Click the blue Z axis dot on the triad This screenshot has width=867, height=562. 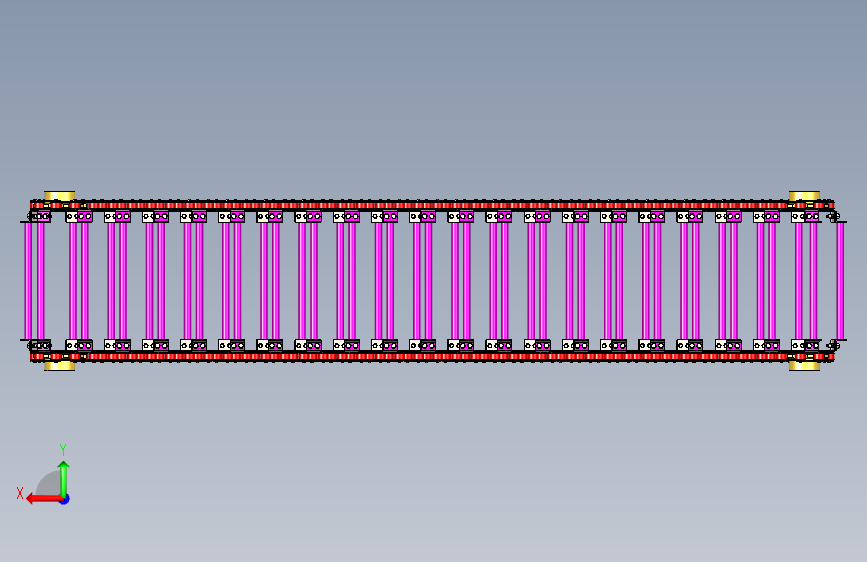click(65, 499)
